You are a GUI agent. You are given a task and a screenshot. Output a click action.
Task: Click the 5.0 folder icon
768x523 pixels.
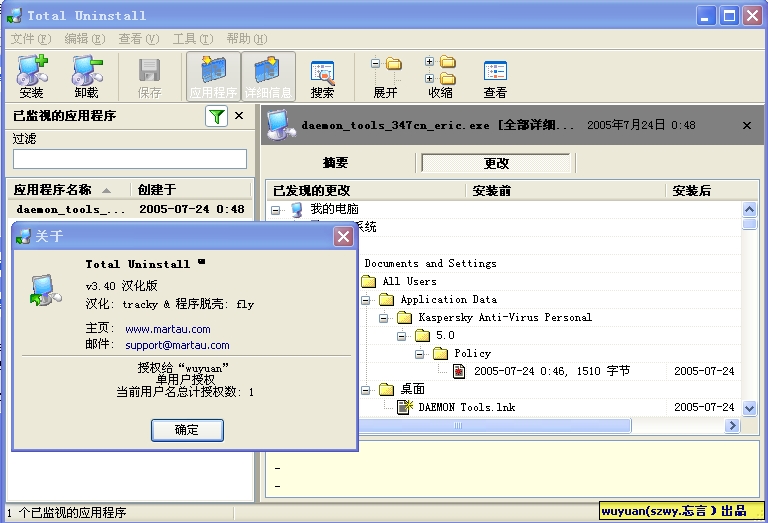point(422,336)
